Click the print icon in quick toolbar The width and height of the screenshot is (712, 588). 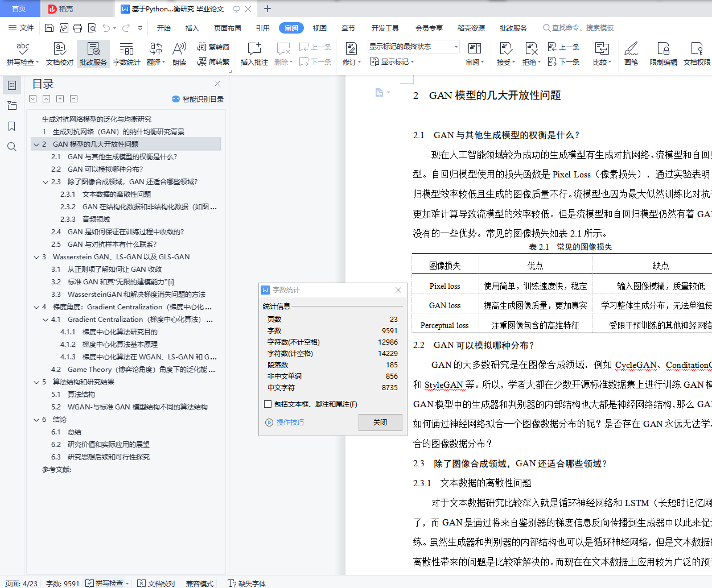pos(77,28)
